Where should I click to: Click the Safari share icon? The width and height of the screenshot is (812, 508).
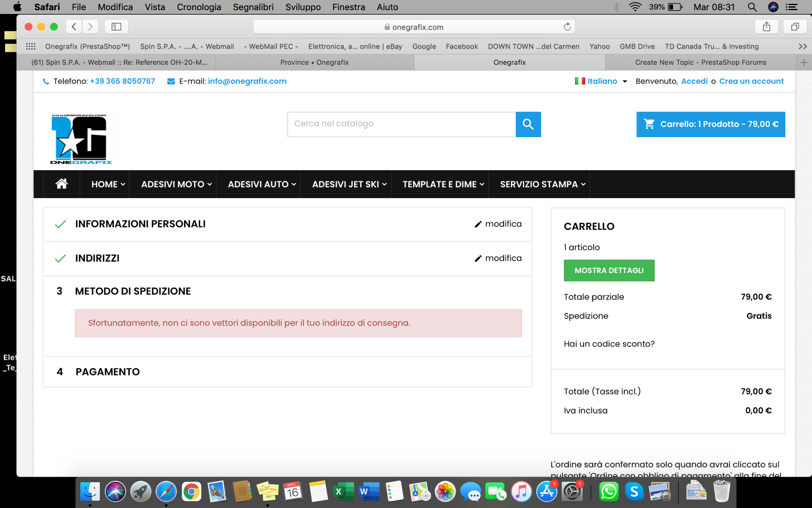766,27
